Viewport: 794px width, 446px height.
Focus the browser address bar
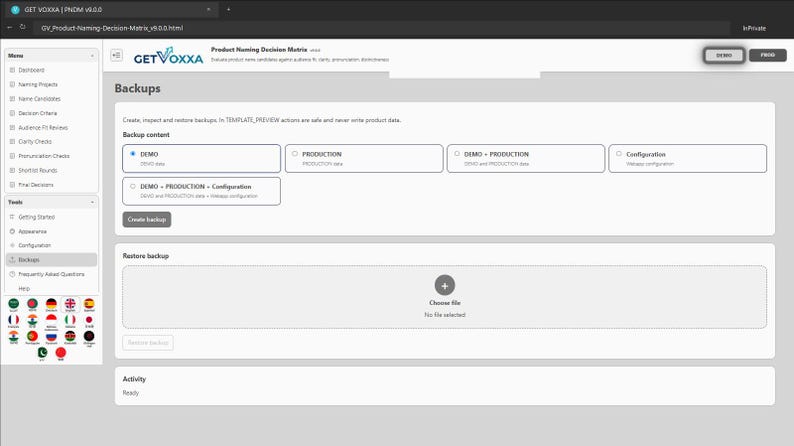pyautogui.click(x=382, y=28)
